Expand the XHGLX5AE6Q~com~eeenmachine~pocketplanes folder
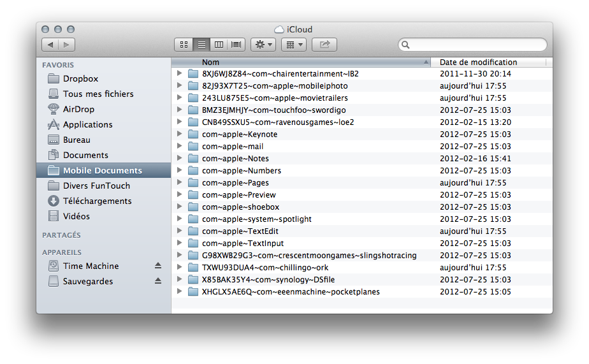This screenshot has height=364, width=589. (x=180, y=291)
